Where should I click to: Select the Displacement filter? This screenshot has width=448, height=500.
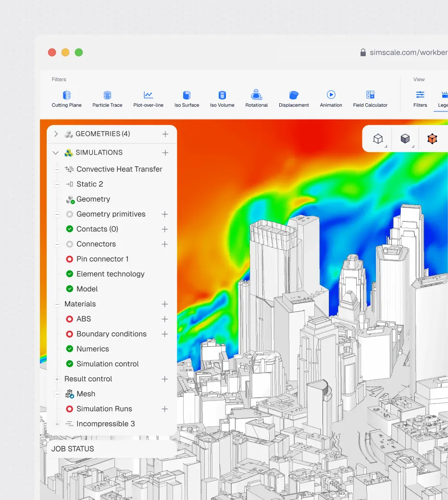(x=294, y=98)
